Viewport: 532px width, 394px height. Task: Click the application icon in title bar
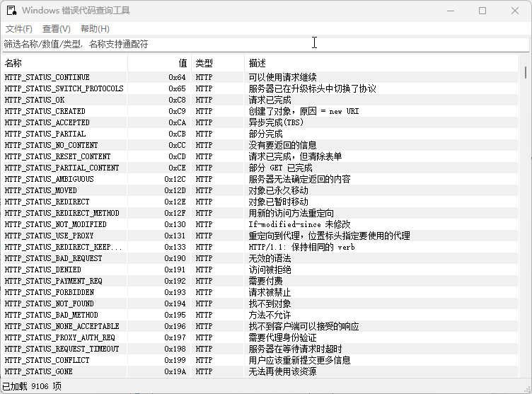[x=11, y=11]
